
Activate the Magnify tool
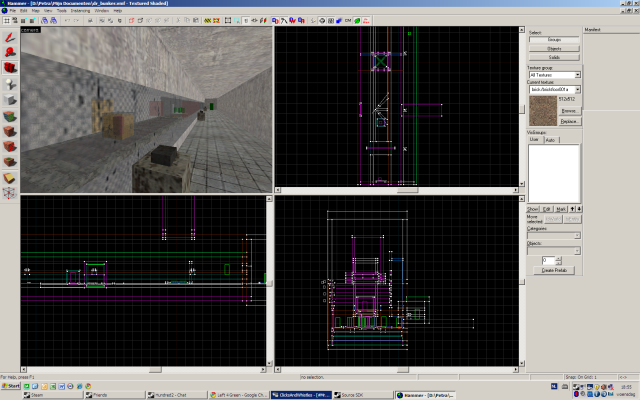coord(10,53)
